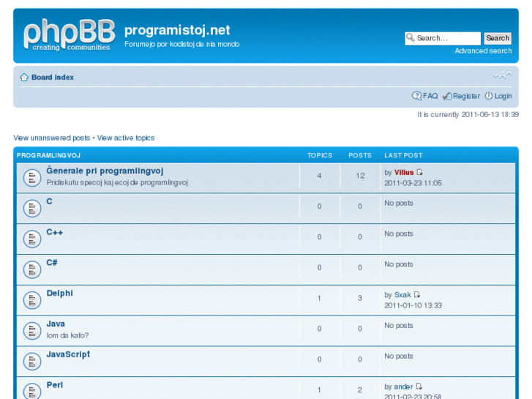Click forum icon beside JavaScript forum
532x399 pixels.
click(x=32, y=362)
